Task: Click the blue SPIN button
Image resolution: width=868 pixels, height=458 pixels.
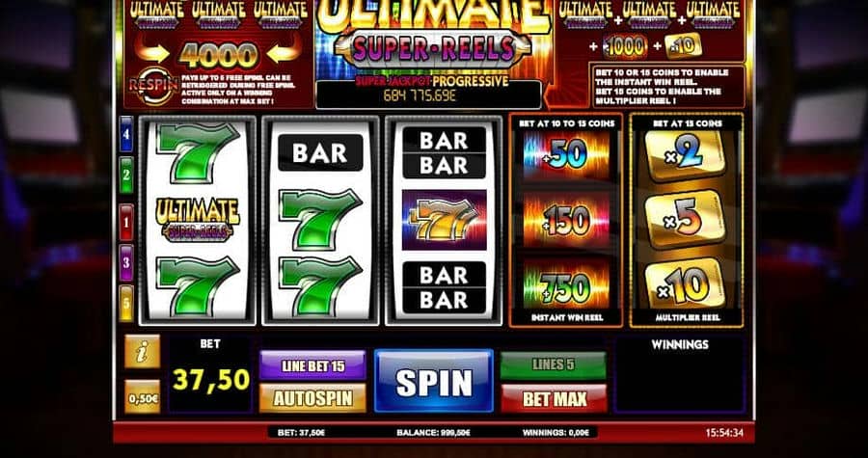Action: [433, 381]
